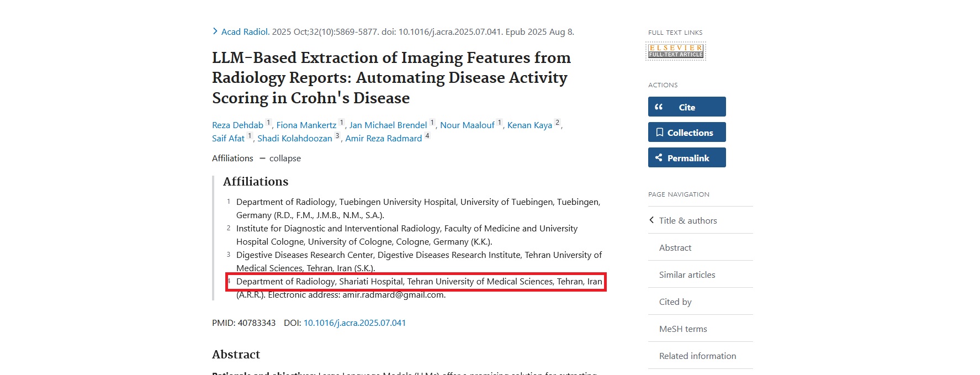Collapse the Affiliations section
Screen dimensions: 980x375
click(x=279, y=159)
